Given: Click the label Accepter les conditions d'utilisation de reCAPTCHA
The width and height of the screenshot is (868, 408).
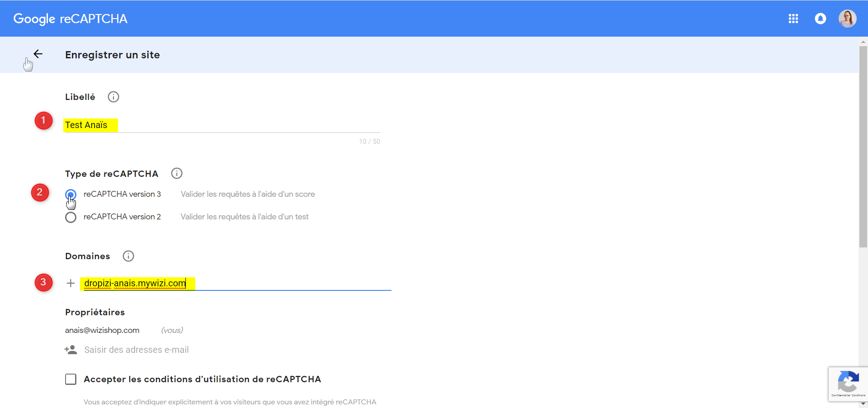Looking at the screenshot, I should (x=203, y=379).
